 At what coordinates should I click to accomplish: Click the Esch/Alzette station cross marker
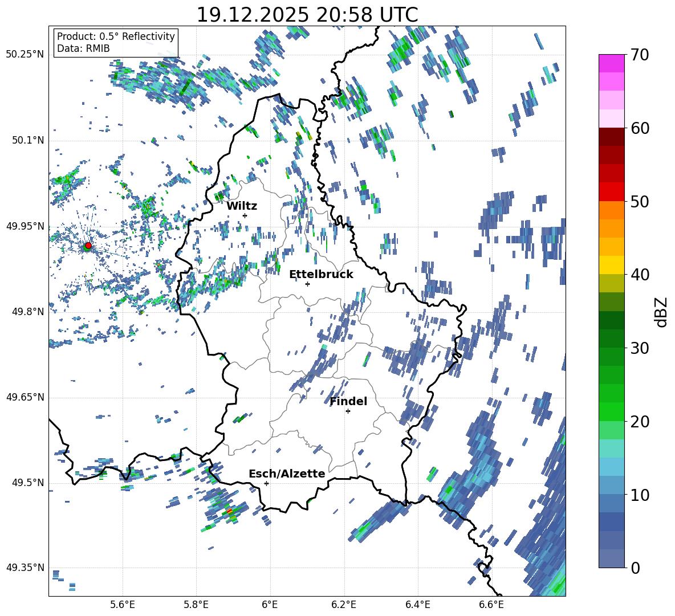pos(266,483)
